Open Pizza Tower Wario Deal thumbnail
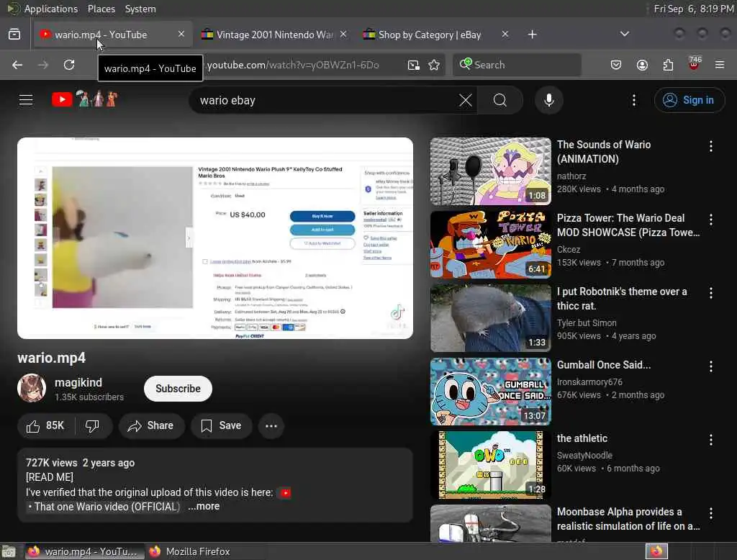The width and height of the screenshot is (737, 560). 490,245
